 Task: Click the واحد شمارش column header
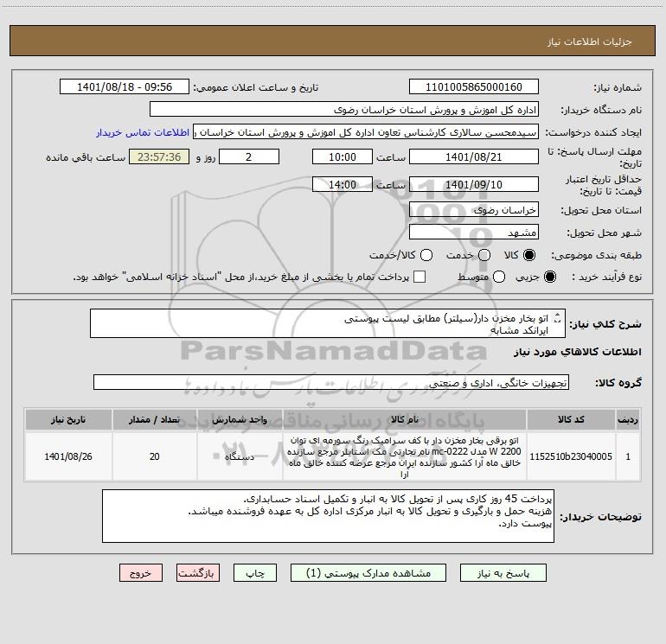[240, 419]
